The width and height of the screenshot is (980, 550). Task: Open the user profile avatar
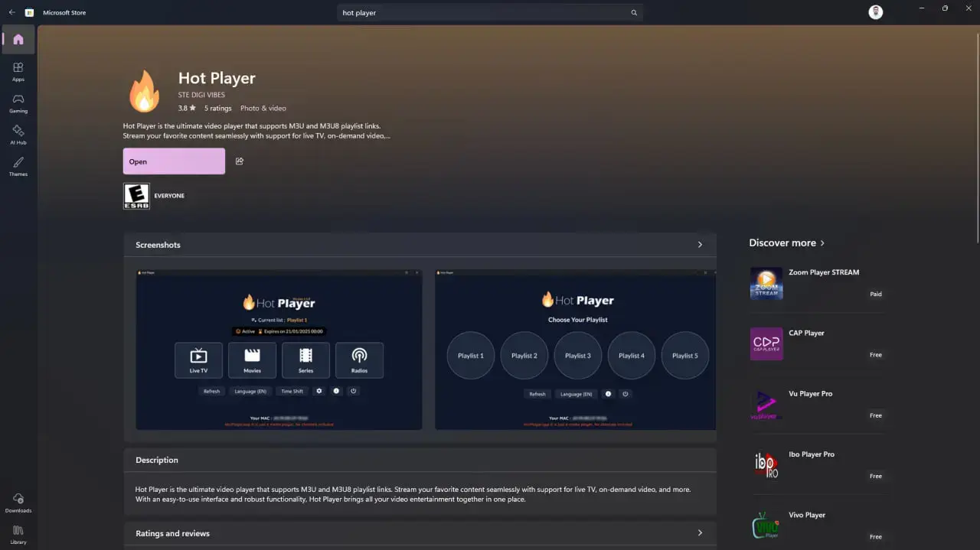pyautogui.click(x=876, y=12)
